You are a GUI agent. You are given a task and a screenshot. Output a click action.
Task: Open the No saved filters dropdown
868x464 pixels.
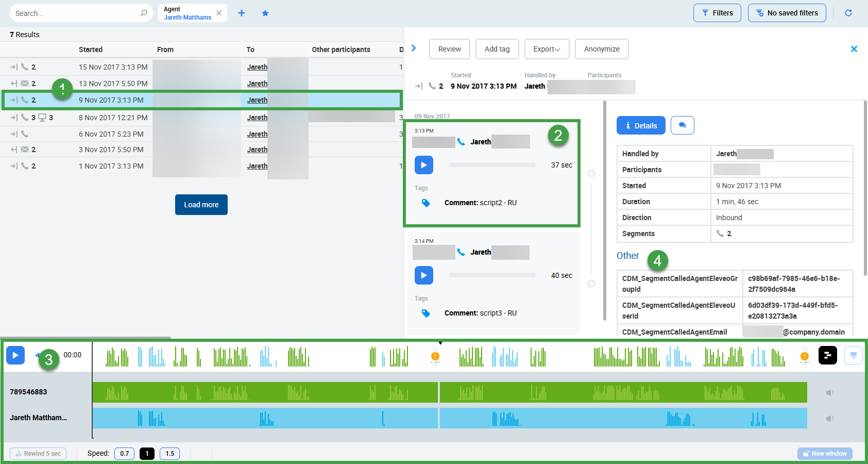click(787, 13)
